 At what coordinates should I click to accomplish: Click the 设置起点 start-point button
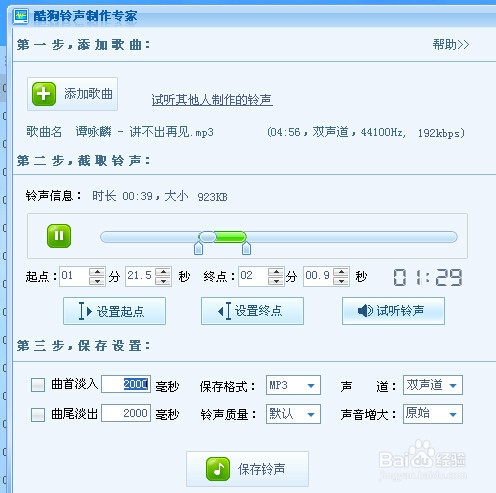point(114,311)
